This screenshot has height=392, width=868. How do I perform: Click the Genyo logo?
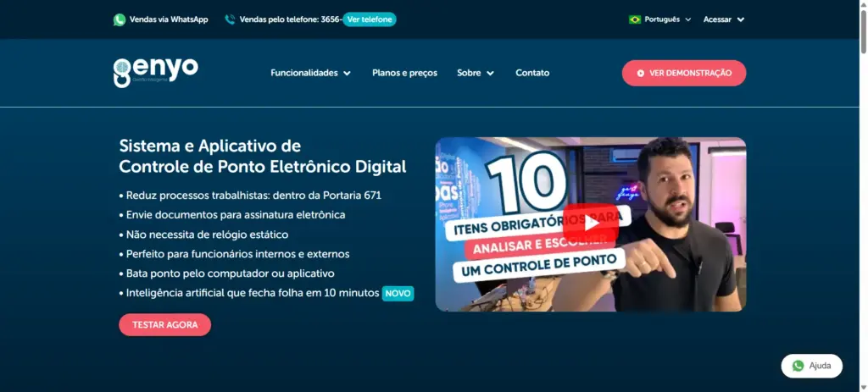click(156, 73)
